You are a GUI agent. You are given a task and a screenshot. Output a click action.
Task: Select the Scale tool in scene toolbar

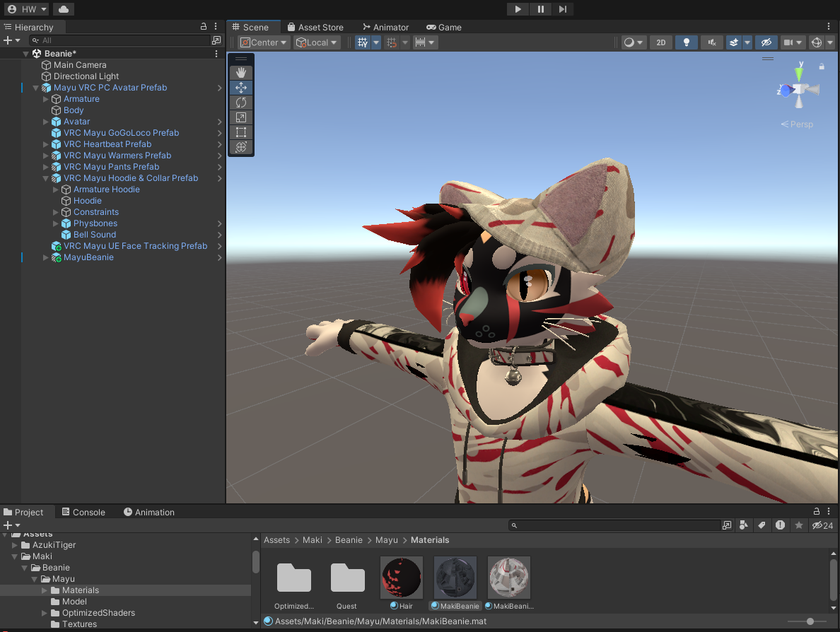(x=241, y=117)
